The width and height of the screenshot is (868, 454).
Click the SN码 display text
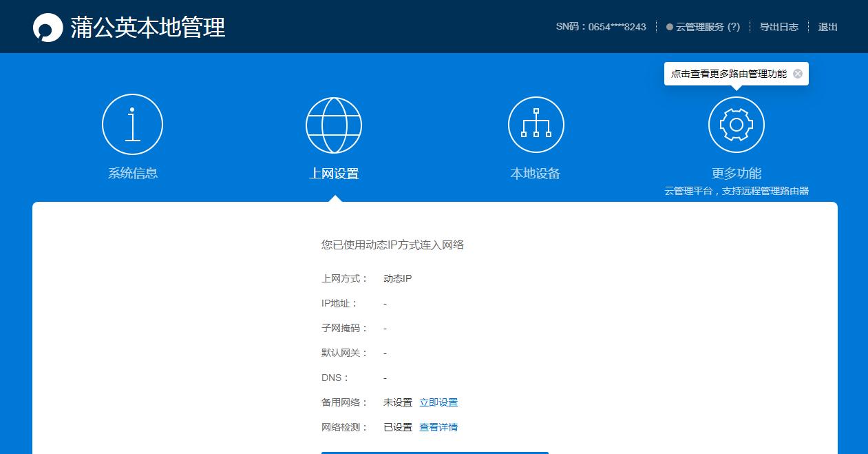[601, 26]
